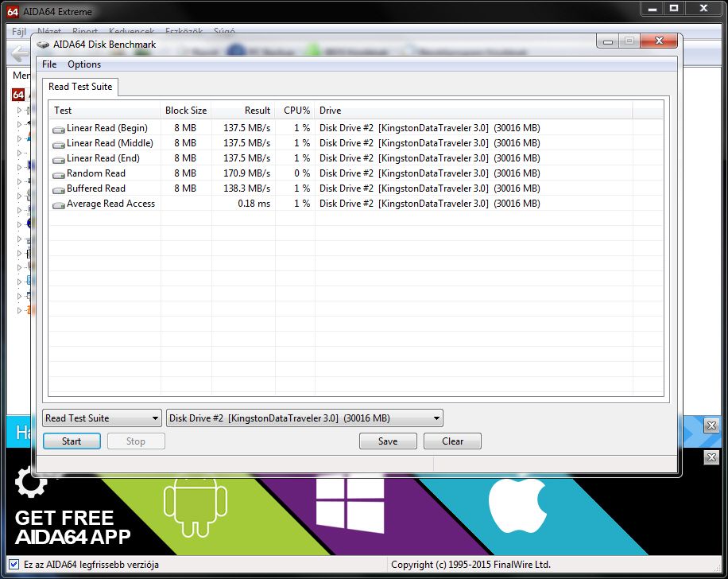This screenshot has width=728, height=579.
Task: Sort by the Drive column header
Action: click(x=474, y=111)
